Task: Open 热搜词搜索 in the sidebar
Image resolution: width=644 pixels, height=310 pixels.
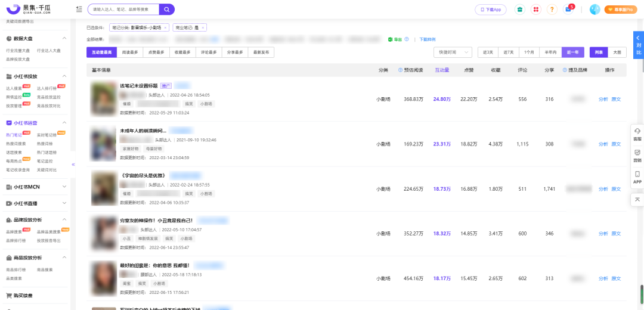Action: [x=15, y=144]
